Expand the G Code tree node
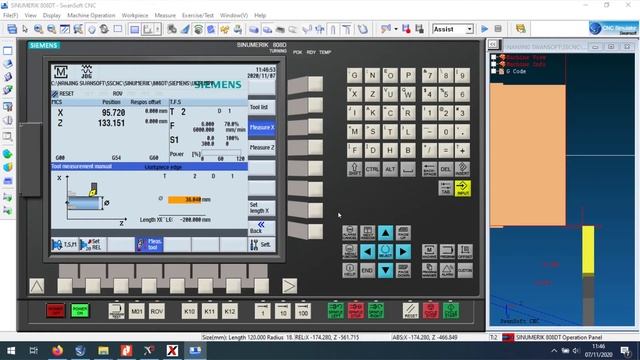 coord(494,71)
